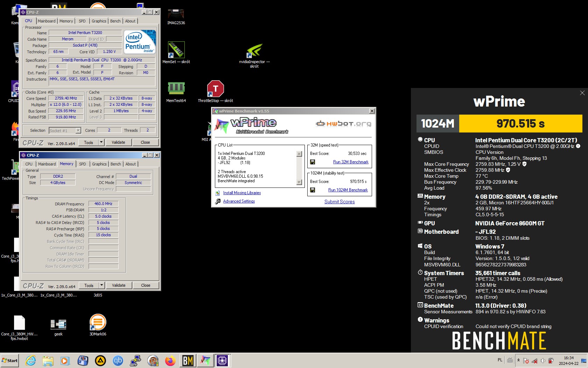Open the 3DMark06 desktop shortcut

(98, 325)
